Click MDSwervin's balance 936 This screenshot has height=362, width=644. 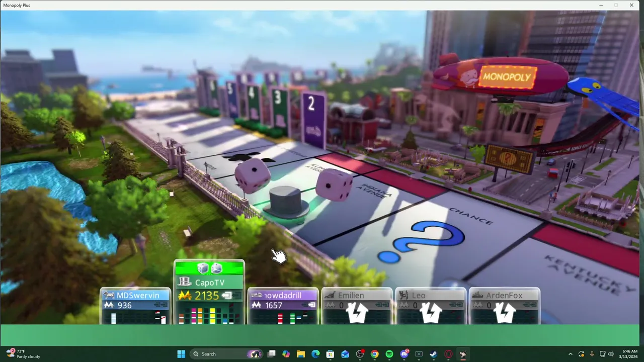(124, 305)
